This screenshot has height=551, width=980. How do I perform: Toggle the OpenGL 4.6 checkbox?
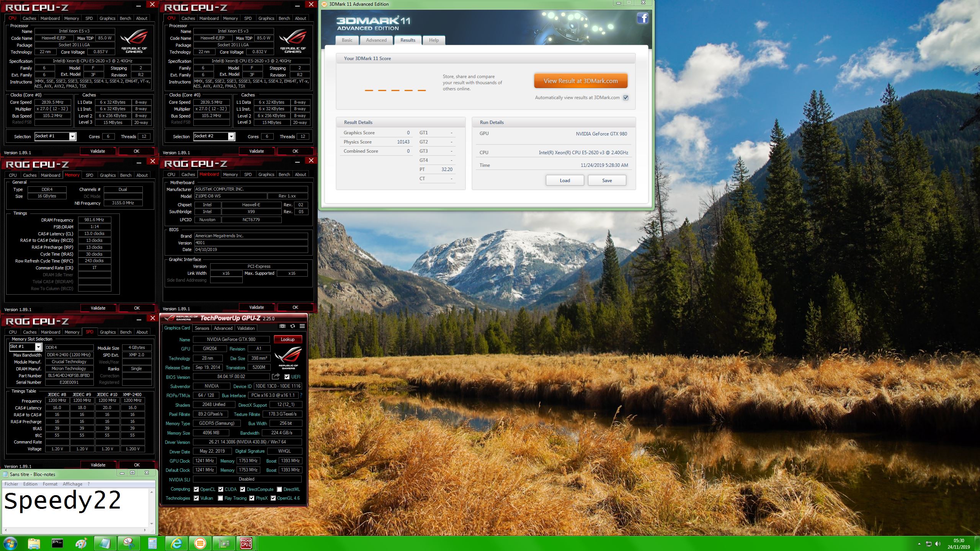coord(273,498)
